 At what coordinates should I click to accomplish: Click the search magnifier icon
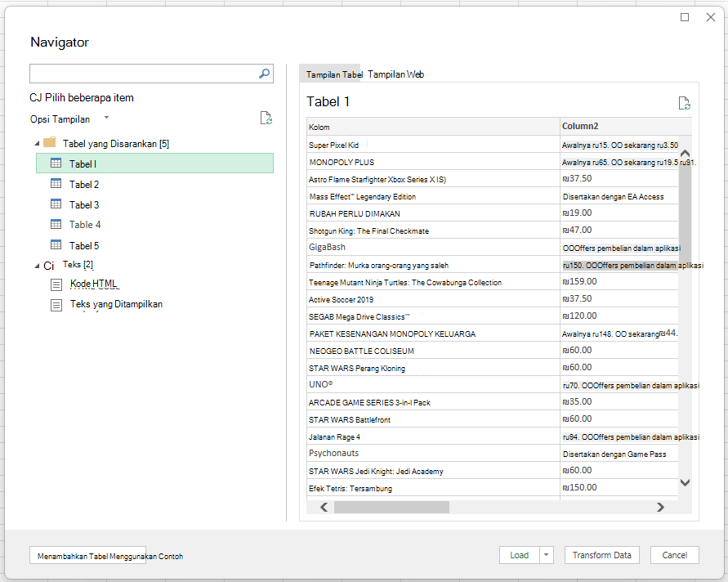tap(264, 74)
